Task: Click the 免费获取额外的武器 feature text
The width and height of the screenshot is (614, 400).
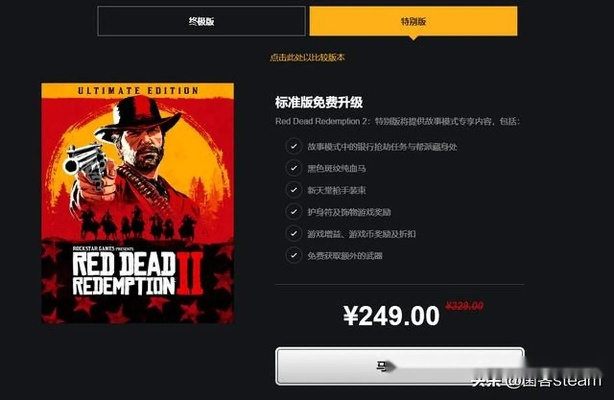Action: click(345, 256)
